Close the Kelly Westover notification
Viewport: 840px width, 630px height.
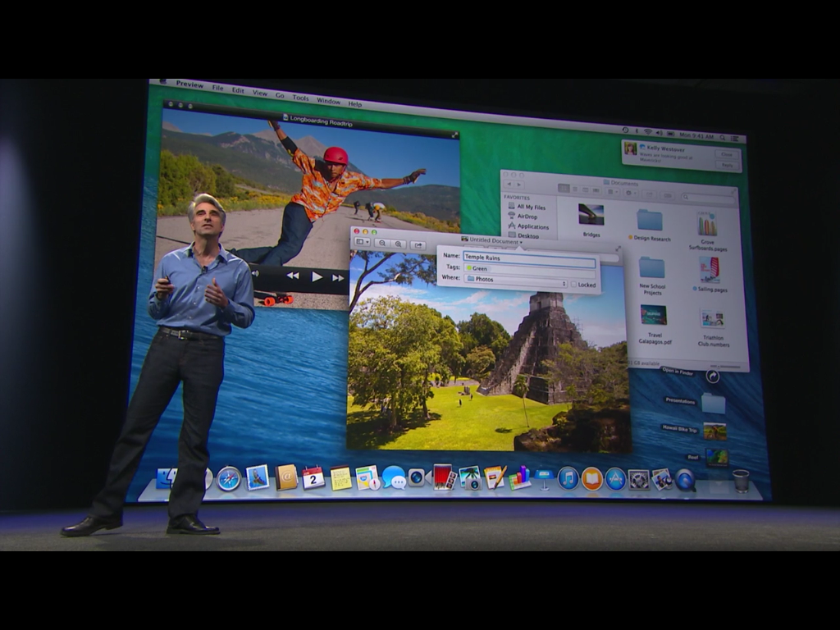[727, 154]
